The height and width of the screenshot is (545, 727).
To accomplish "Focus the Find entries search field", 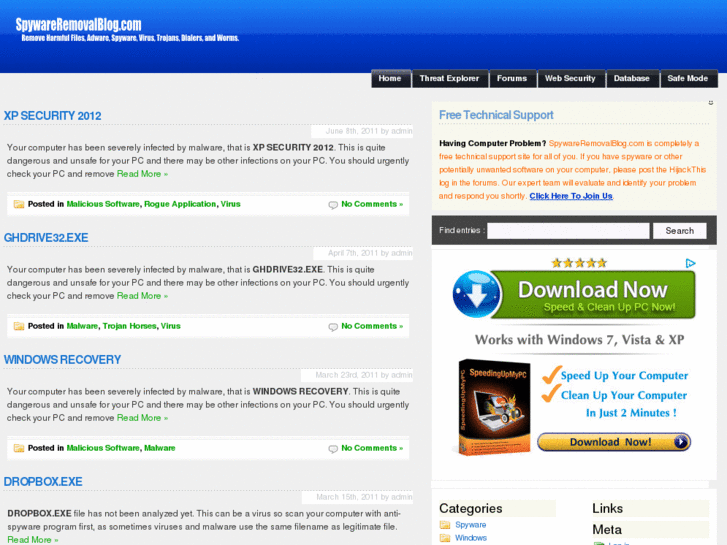I will (x=568, y=231).
